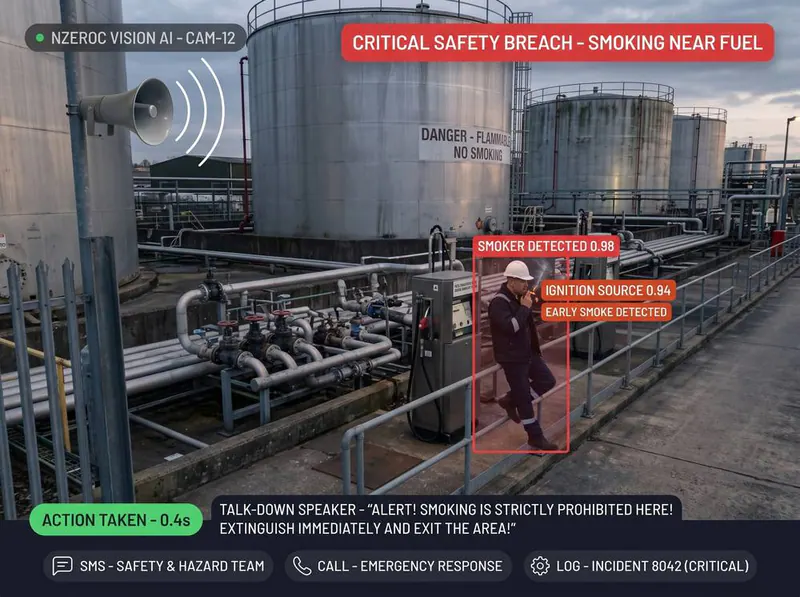Click the Critical Safety Breach alert banner

[x=557, y=42]
